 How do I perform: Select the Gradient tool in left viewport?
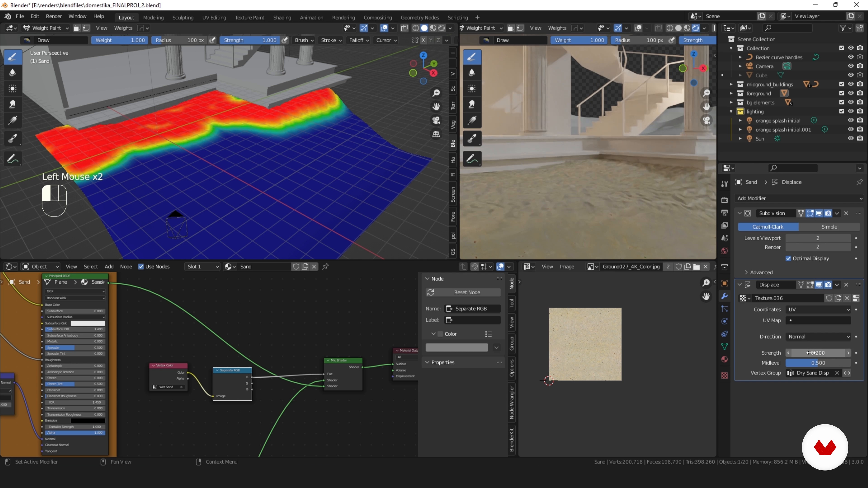12,120
